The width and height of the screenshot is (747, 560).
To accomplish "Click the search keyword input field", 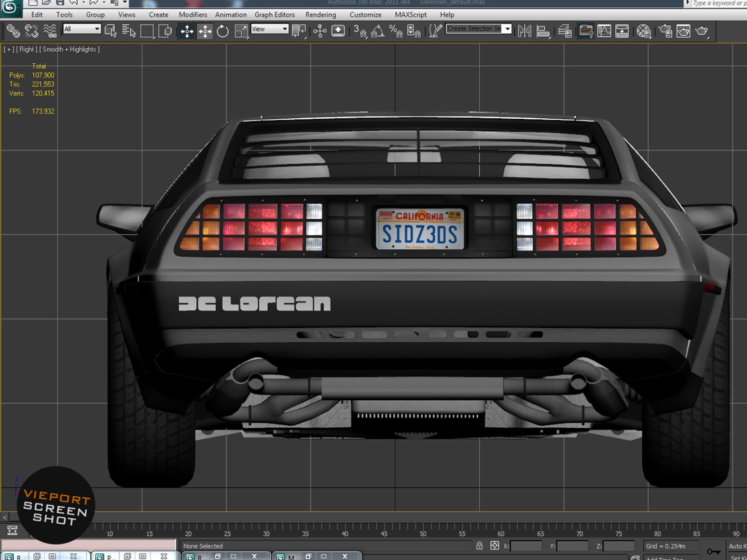I will click(x=720, y=3).
